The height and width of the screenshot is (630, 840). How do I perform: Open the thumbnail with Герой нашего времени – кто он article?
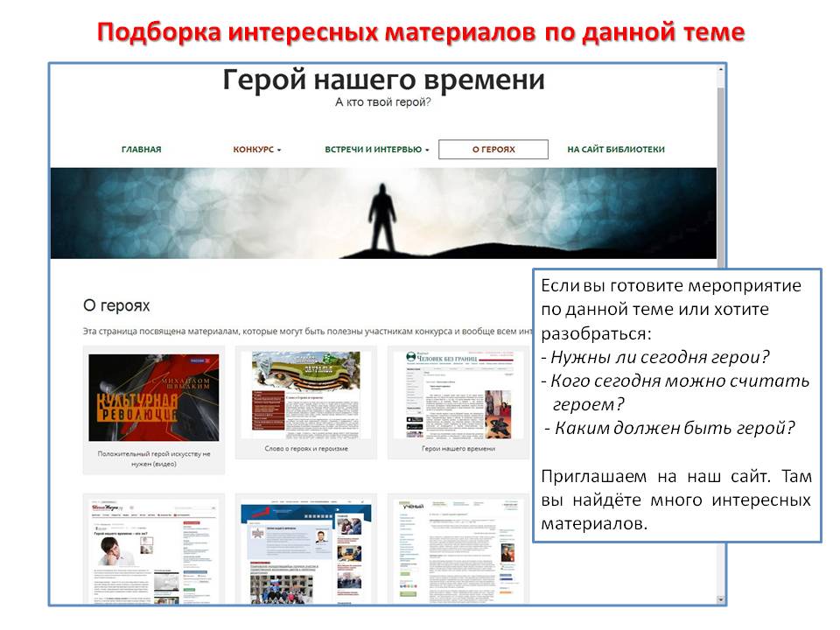pyautogui.click(x=154, y=551)
